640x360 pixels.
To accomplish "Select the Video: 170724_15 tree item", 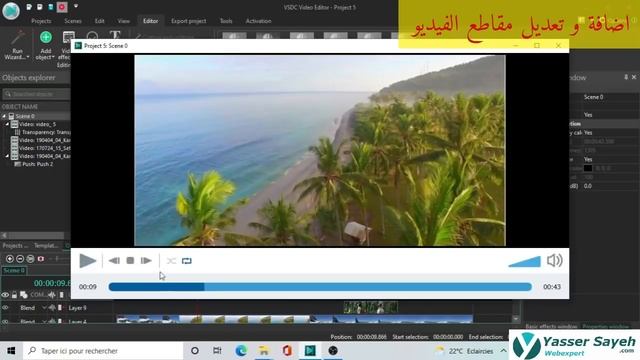I will coord(41,148).
